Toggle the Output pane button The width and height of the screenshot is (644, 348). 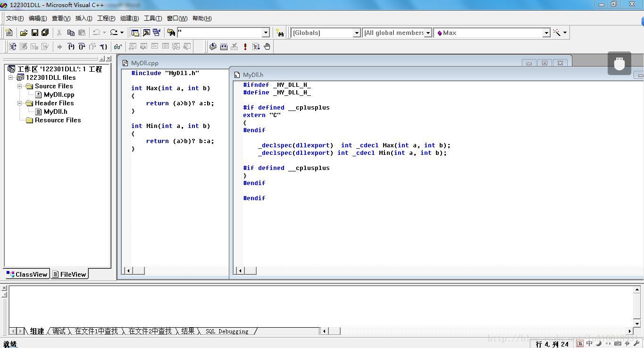146,33
